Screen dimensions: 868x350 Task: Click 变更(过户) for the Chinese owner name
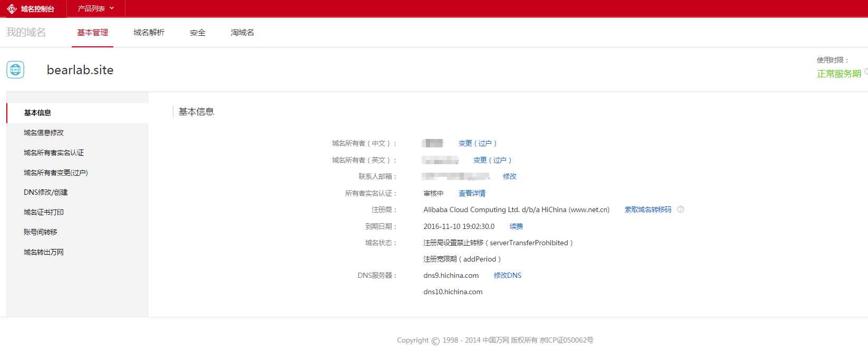point(477,143)
